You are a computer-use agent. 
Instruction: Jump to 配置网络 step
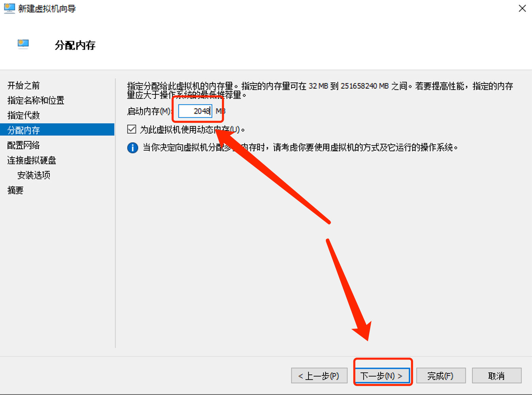(x=23, y=145)
